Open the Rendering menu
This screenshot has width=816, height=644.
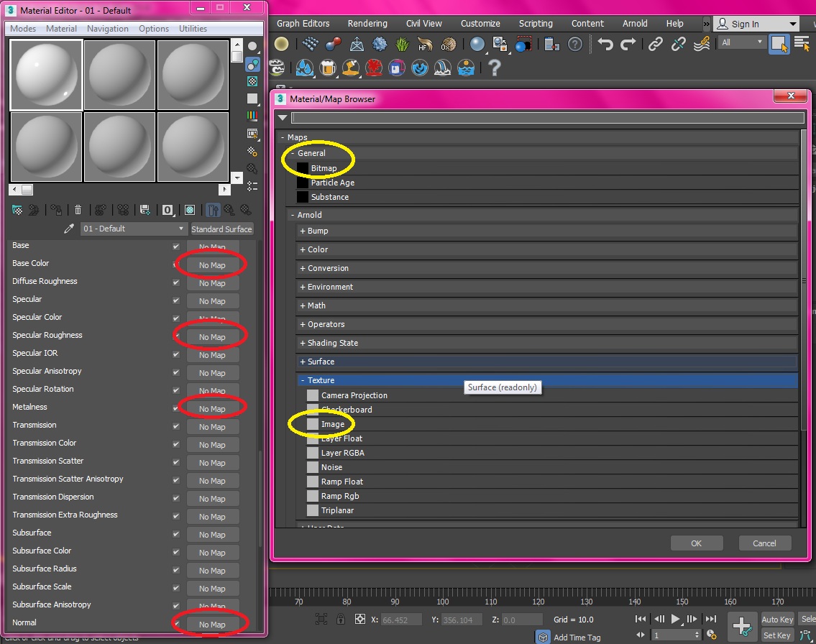(x=367, y=24)
